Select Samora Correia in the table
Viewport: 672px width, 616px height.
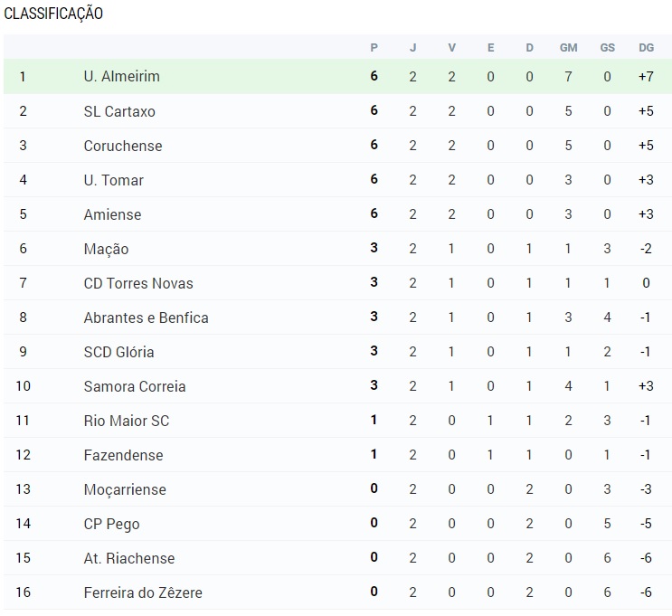(x=135, y=386)
